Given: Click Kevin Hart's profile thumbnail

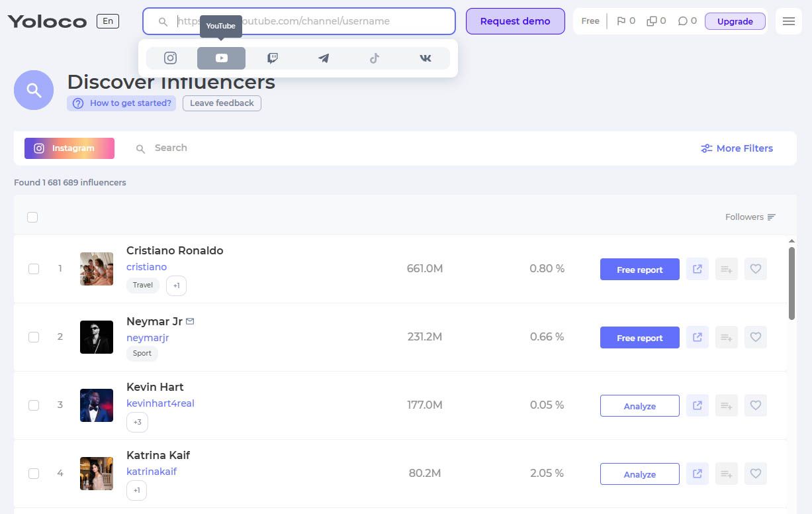Looking at the screenshot, I should click(97, 405).
